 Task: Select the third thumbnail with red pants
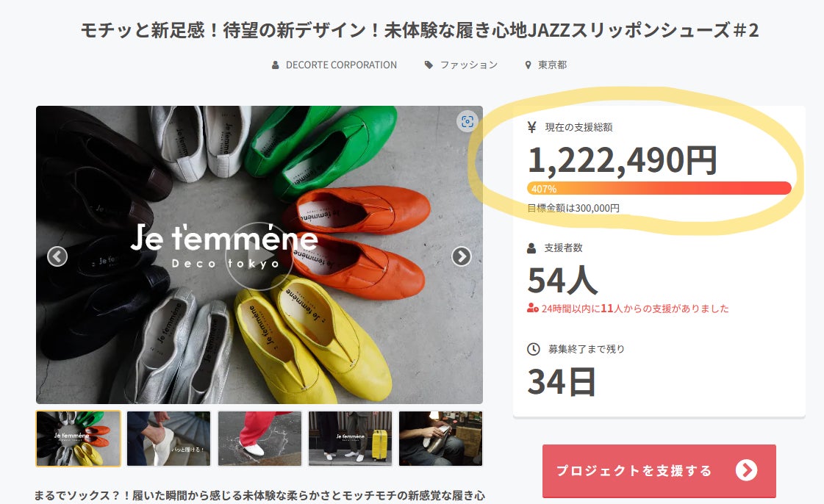point(259,439)
